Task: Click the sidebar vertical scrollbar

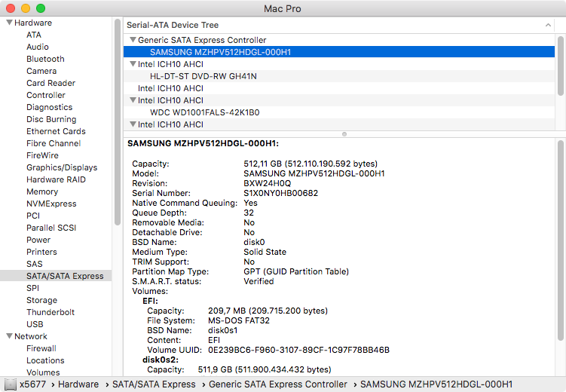Action: point(118,122)
